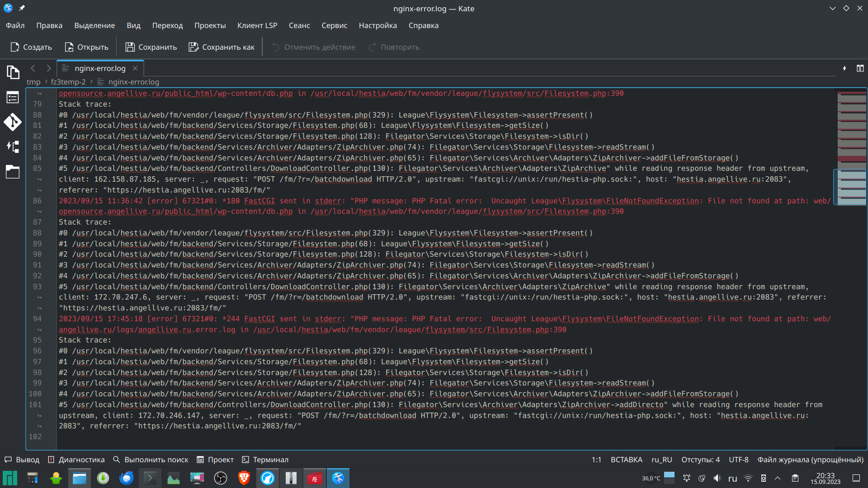Open the Сеанс menu
Image resolution: width=868 pixels, height=488 pixels.
coord(299,25)
